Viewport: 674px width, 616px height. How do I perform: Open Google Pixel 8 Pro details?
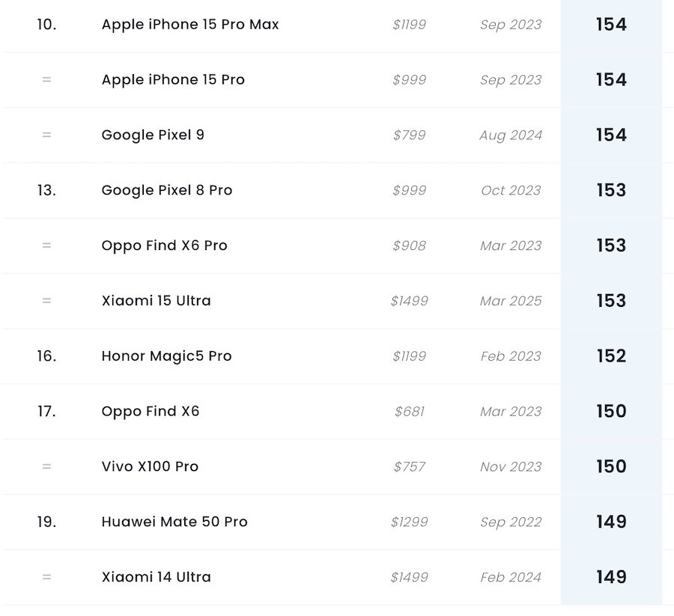point(167,191)
